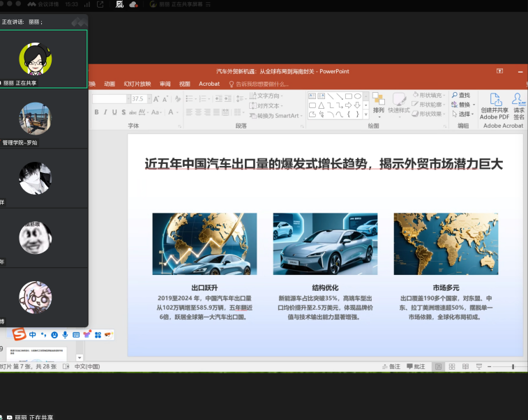Click the 批注 comments button in status bar
The image size is (528, 420).
point(416,366)
